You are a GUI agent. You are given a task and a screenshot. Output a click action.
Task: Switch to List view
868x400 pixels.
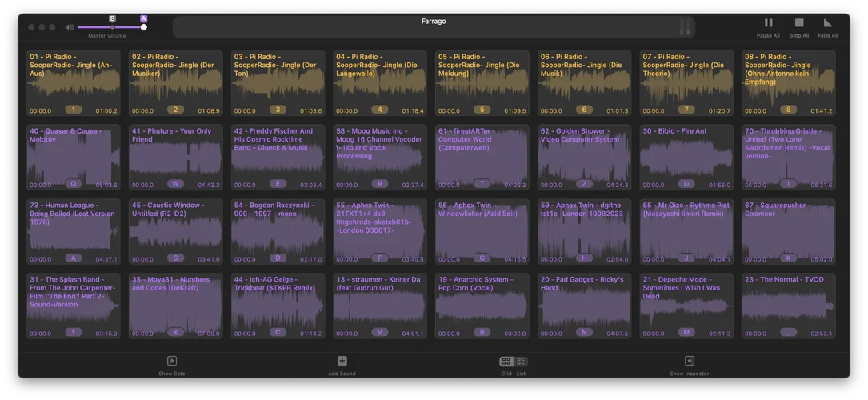click(x=521, y=362)
